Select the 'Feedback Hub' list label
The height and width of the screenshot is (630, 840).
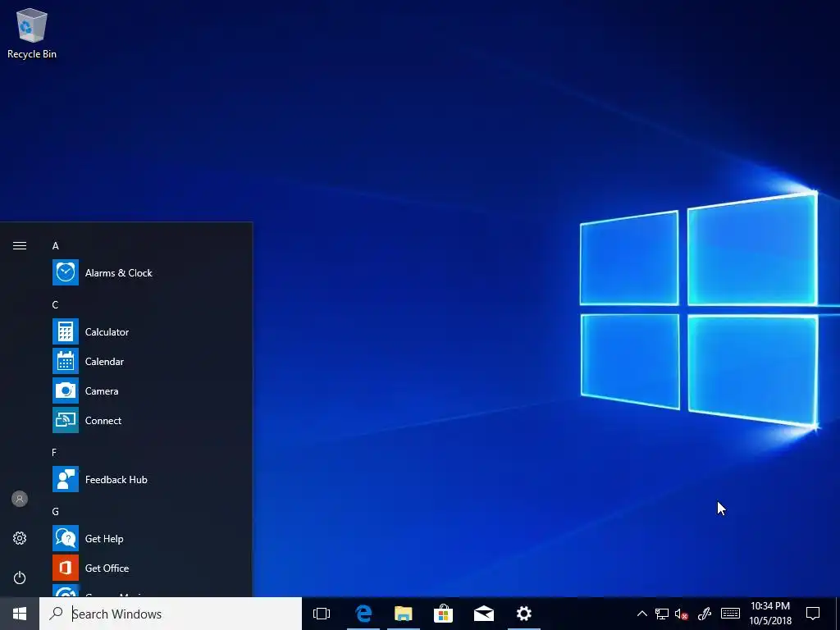(x=116, y=479)
